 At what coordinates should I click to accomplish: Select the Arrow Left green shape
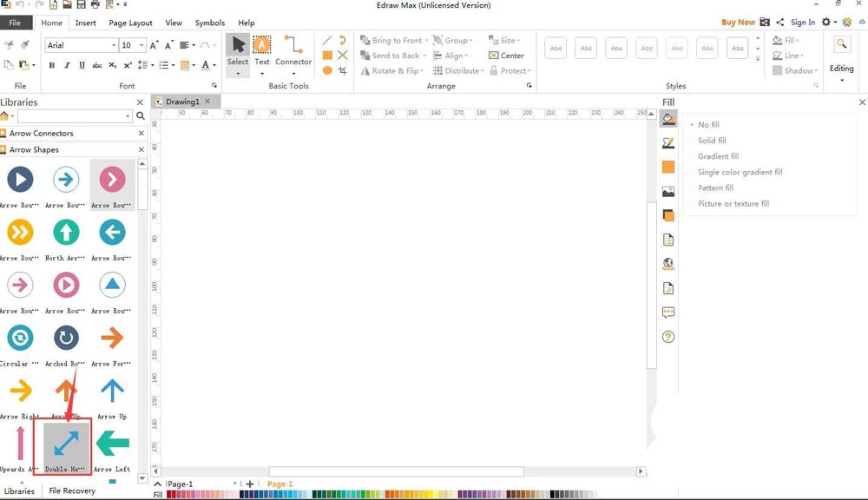coord(112,448)
